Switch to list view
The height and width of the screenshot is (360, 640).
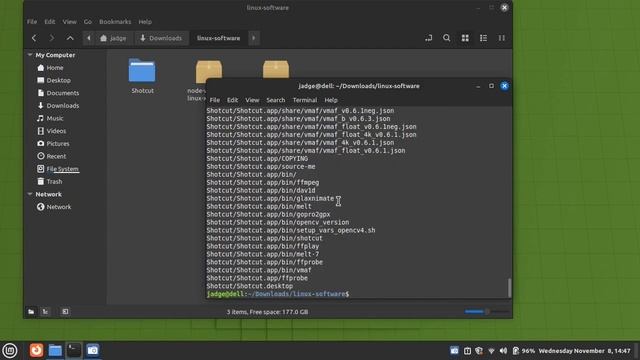click(x=483, y=38)
